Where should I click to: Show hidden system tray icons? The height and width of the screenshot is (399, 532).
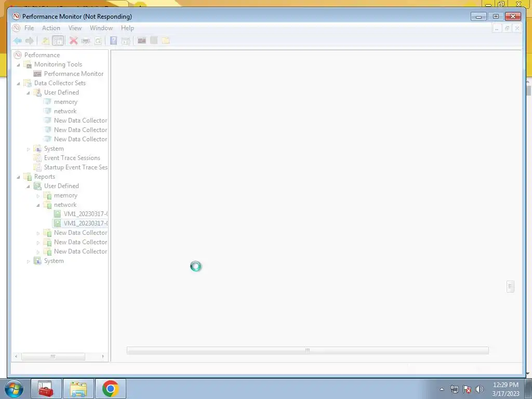pos(442,389)
